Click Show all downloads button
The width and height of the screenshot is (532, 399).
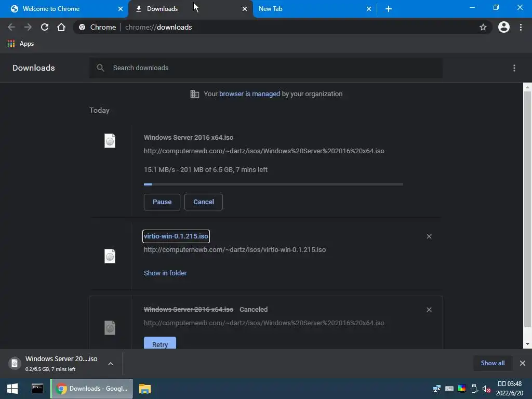tap(493, 363)
